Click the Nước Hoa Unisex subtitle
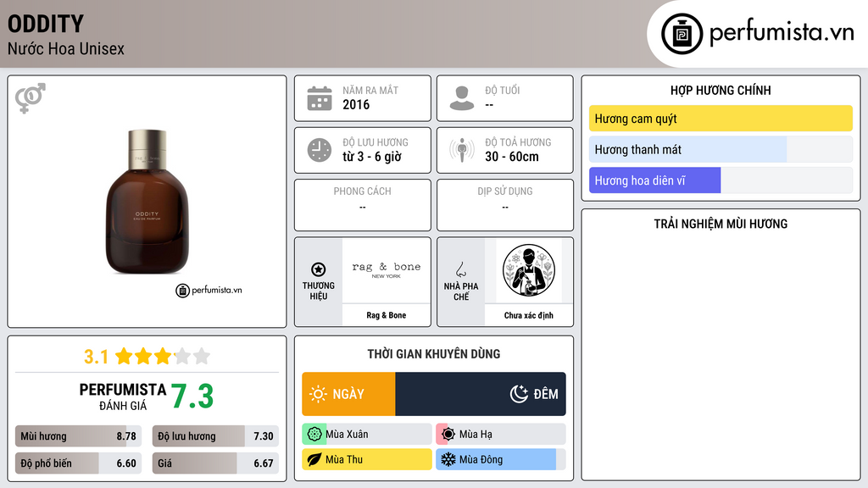868x488 pixels. pos(66,48)
